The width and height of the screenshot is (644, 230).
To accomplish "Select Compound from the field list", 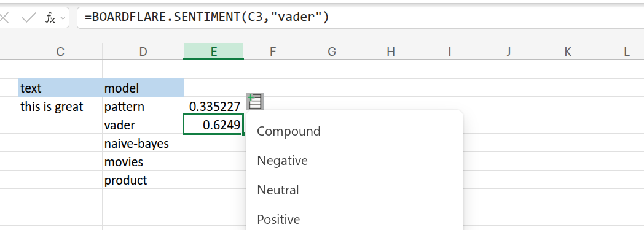I will pos(289,131).
